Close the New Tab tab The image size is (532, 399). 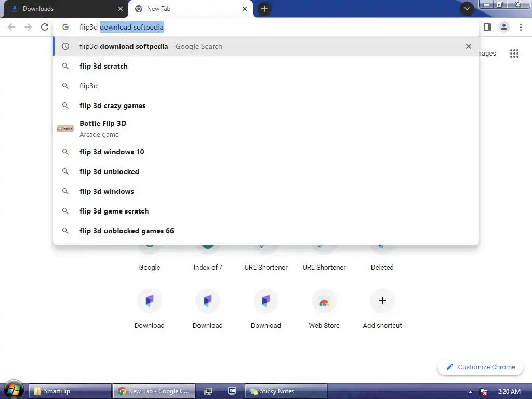pyautogui.click(x=245, y=9)
